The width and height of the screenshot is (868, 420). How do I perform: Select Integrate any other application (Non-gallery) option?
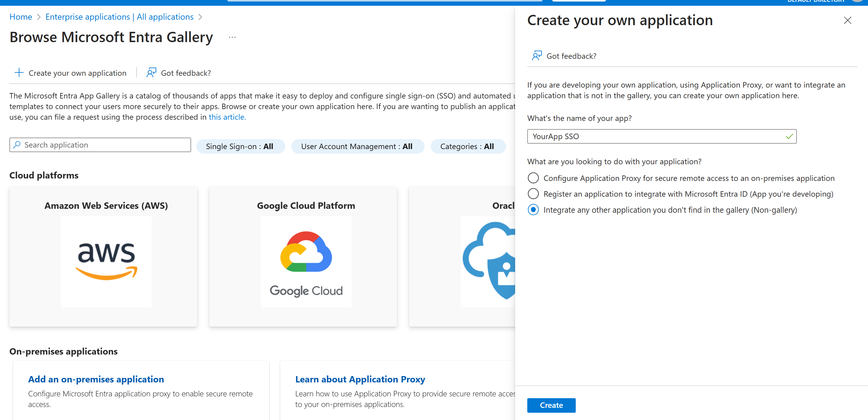click(x=533, y=210)
